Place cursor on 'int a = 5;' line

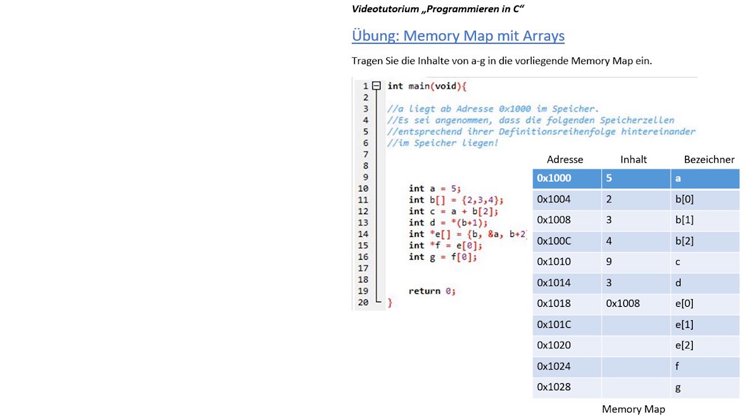(434, 188)
